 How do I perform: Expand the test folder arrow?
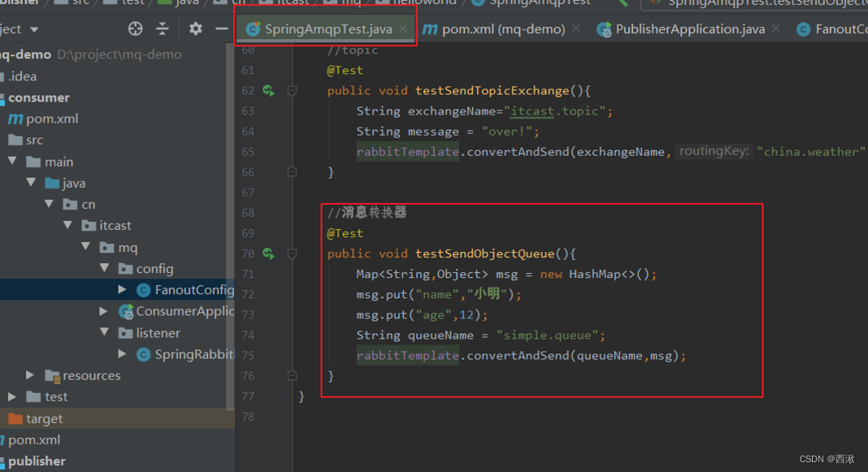point(11,396)
